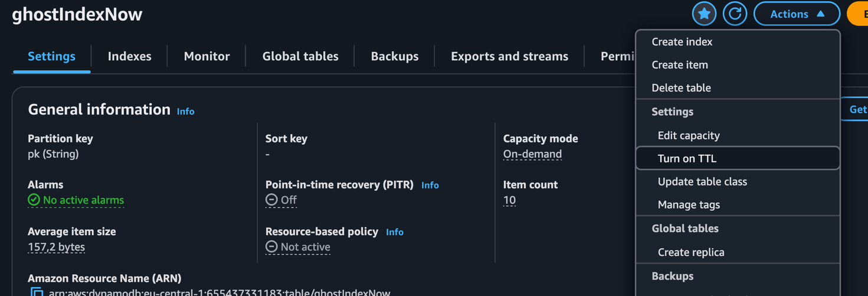Choose Turn on TTL option
868x296 pixels.
tap(738, 158)
